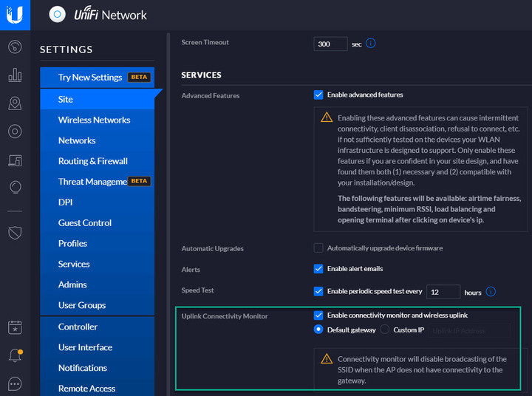Viewport: 532px width, 396px height.
Task: Open User Groups settings
Action: [x=98, y=305]
